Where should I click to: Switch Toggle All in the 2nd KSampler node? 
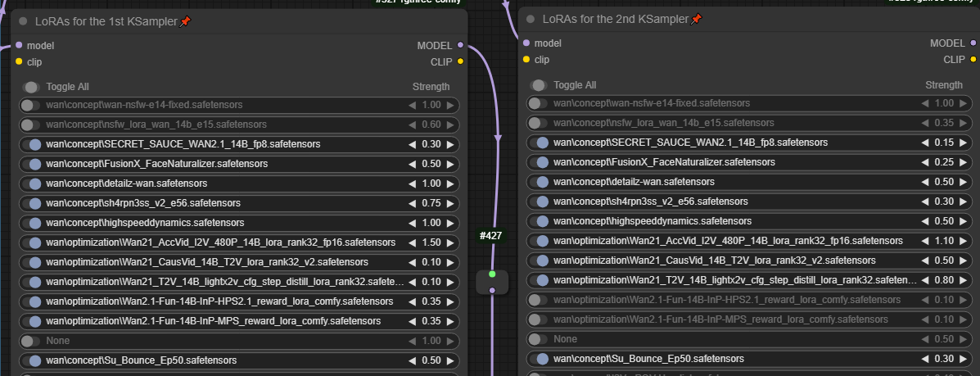click(x=539, y=85)
